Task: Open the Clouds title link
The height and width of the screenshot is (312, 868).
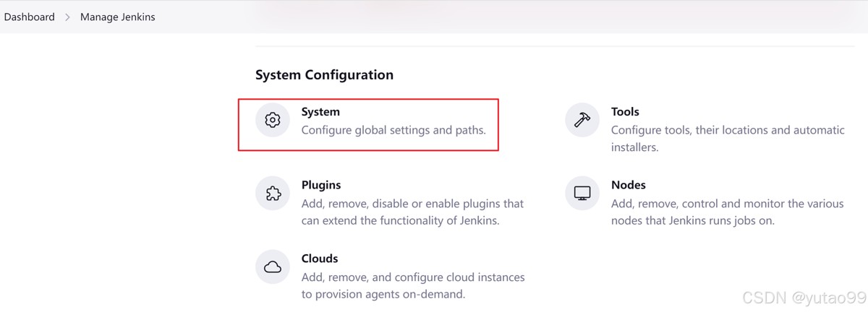Action: pos(320,259)
